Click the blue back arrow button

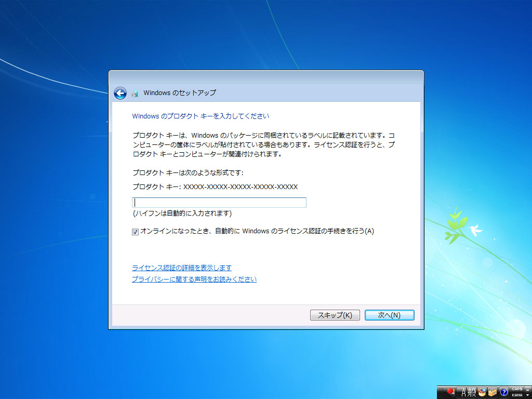[x=120, y=93]
